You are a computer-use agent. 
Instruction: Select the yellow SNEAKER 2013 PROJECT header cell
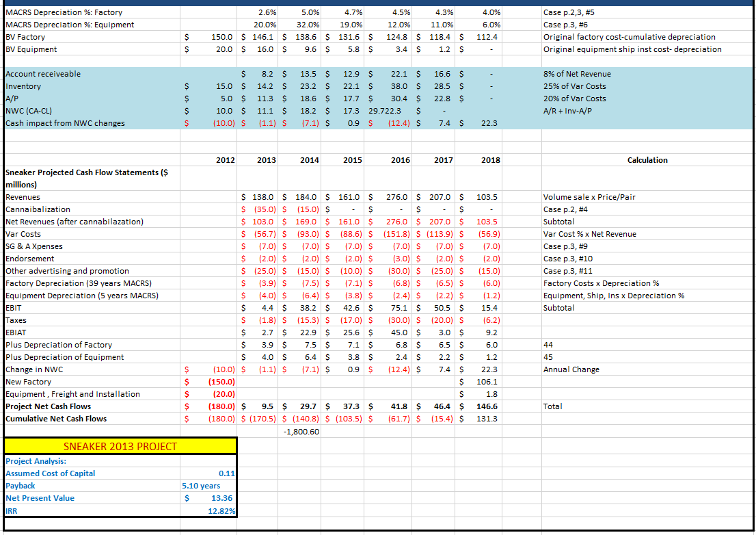120,445
